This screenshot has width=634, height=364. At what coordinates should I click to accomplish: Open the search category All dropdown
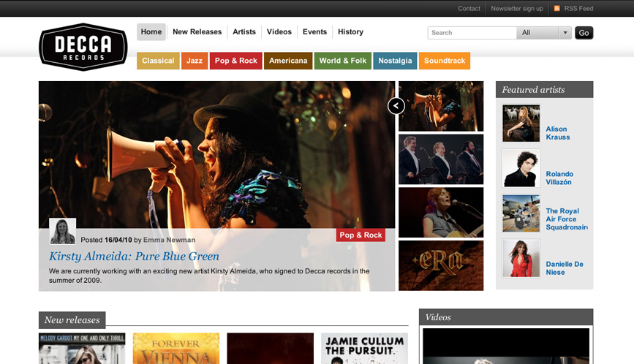(x=544, y=33)
